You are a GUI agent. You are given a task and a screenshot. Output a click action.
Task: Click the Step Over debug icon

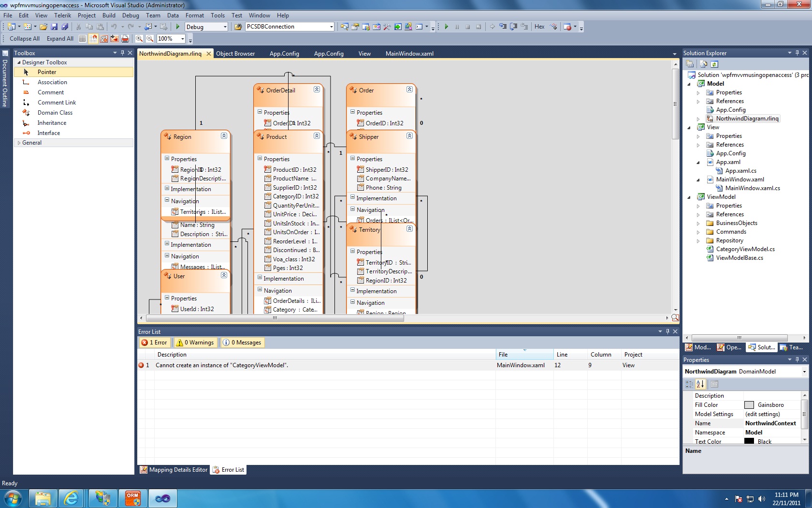pyautogui.click(x=514, y=27)
